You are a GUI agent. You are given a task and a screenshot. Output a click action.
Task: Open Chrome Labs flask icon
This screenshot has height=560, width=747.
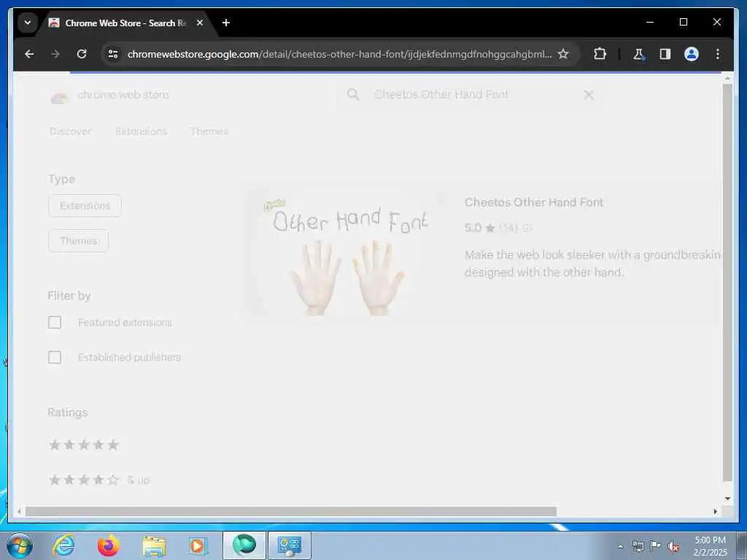coord(638,54)
